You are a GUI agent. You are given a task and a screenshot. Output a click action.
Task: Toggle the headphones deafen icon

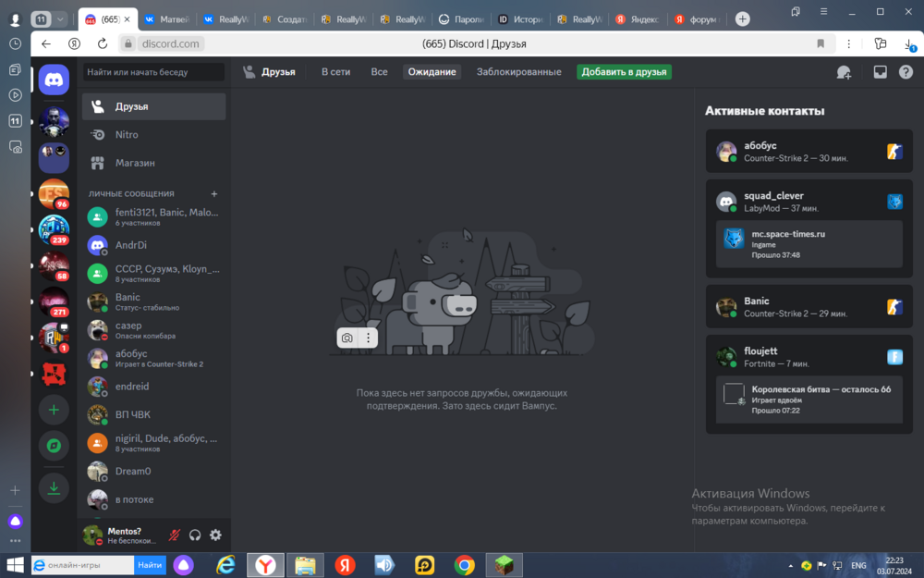point(195,535)
